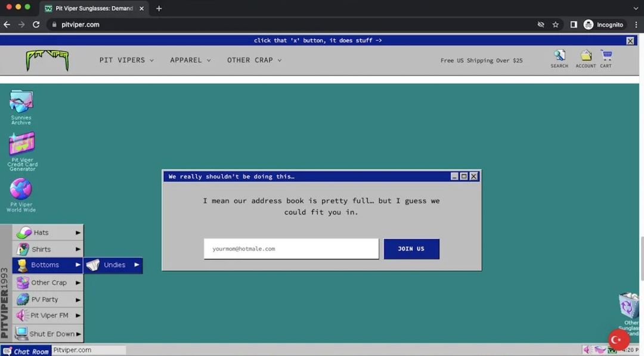Open Other Sunglass Brands recycle bin icon
The height and width of the screenshot is (356, 644).
click(628, 305)
